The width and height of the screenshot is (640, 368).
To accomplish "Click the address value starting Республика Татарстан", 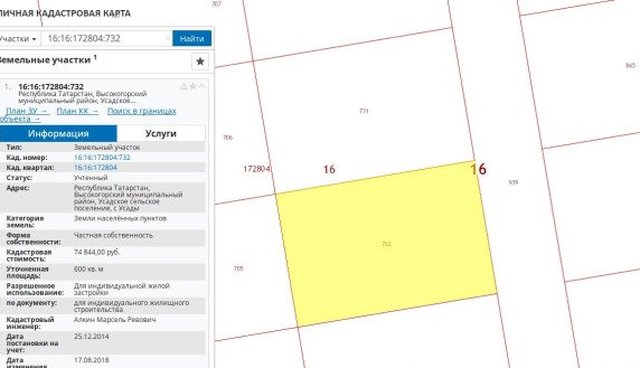I will pyautogui.click(x=128, y=198).
